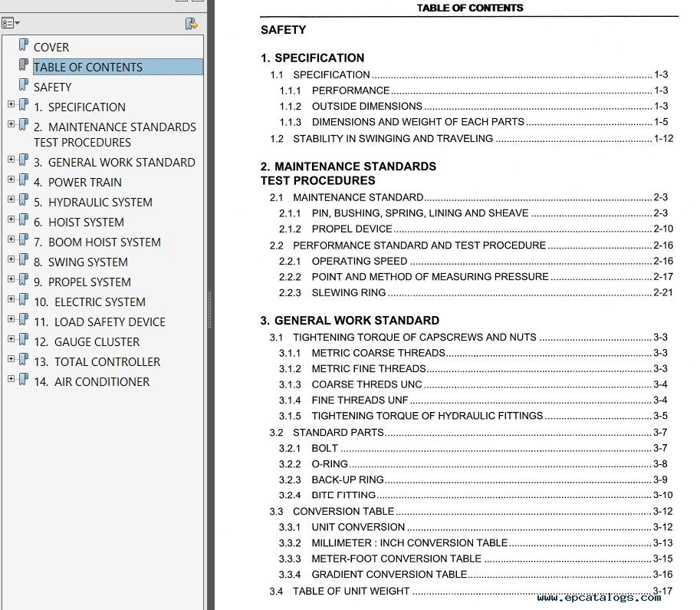The image size is (700, 610).
Task: Expand the 1. SPECIFICATION bookmark
Action: (x=12, y=104)
